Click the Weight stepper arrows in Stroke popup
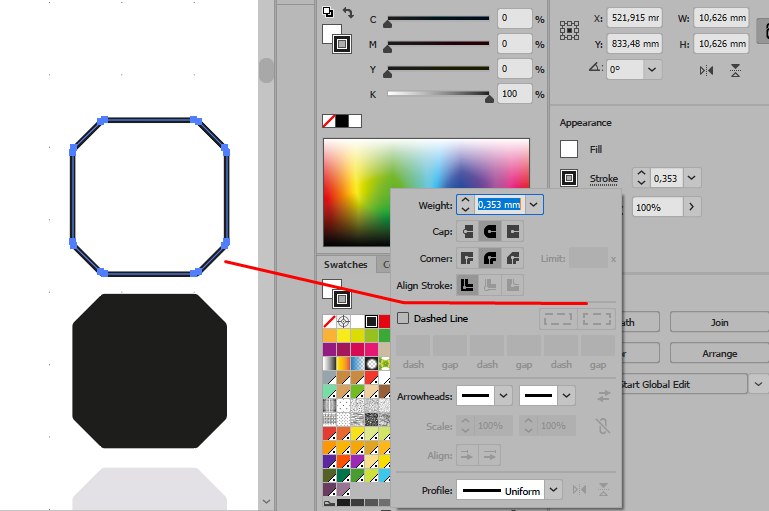Screen dimensions: 769x511 [x=465, y=204]
